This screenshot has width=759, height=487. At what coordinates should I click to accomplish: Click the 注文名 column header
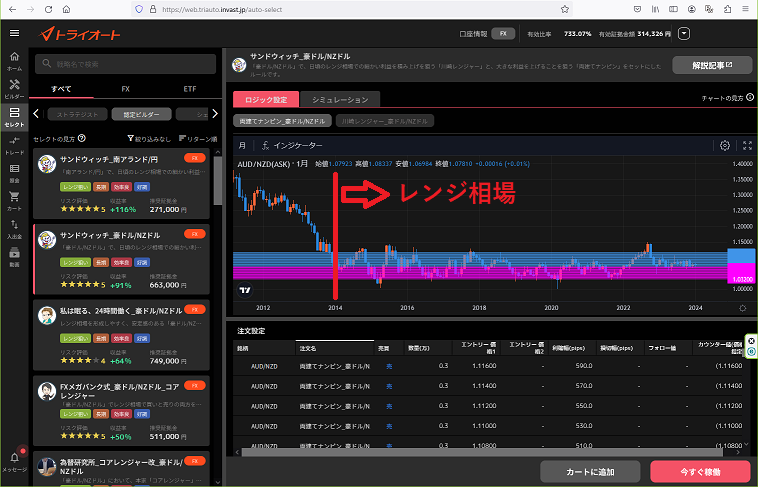click(334, 349)
